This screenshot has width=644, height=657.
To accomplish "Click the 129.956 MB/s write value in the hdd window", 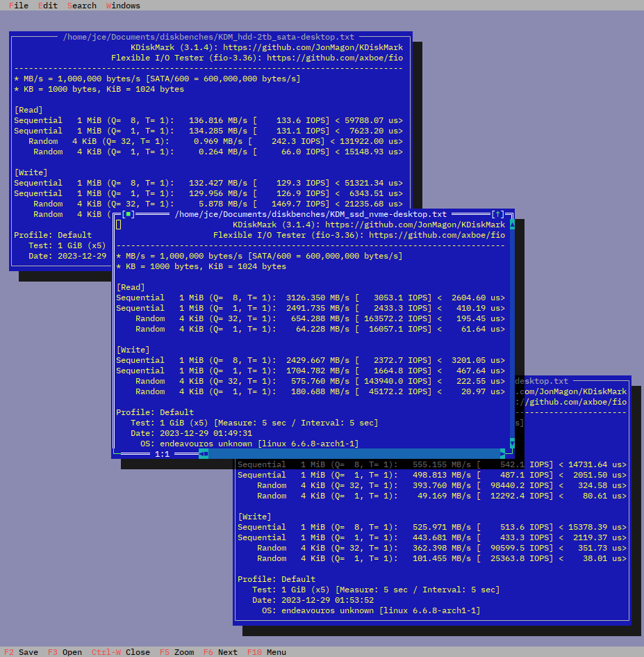I will (218, 193).
